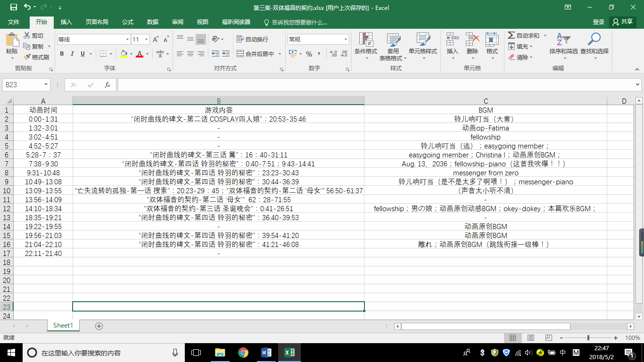Click the increase decimal icon

(x=334, y=54)
